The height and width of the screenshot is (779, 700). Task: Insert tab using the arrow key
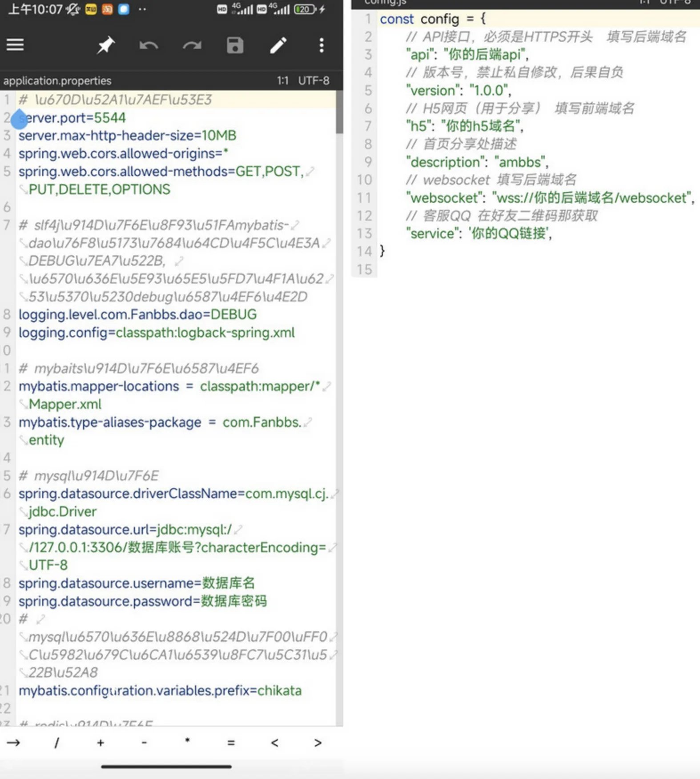point(13,743)
